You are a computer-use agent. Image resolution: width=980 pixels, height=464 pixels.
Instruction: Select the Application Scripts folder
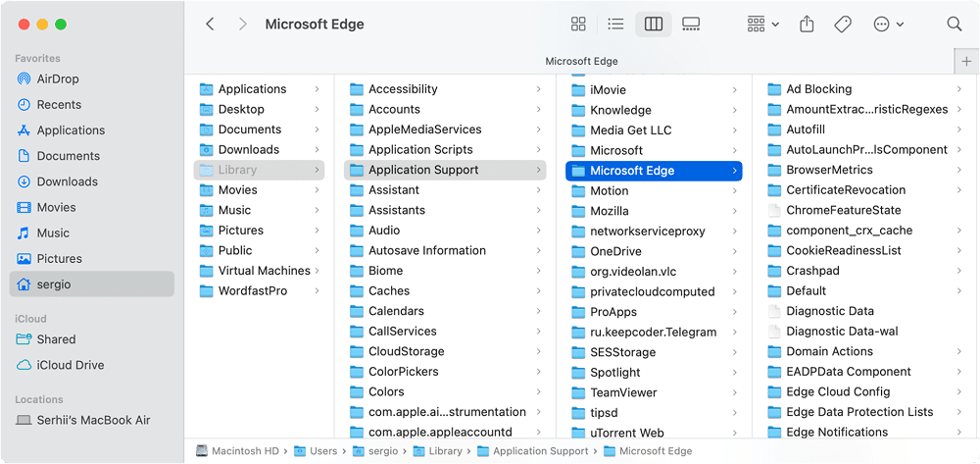(x=445, y=149)
